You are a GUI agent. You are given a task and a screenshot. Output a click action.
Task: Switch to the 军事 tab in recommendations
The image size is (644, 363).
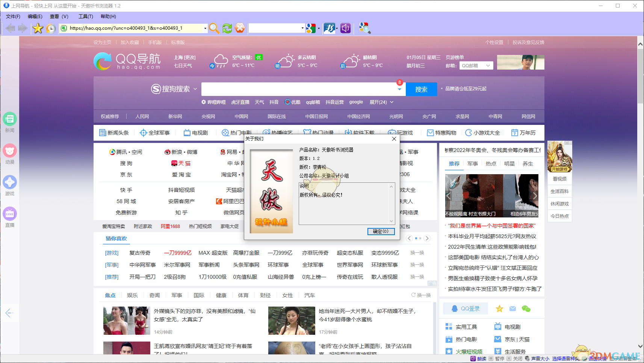[472, 164]
